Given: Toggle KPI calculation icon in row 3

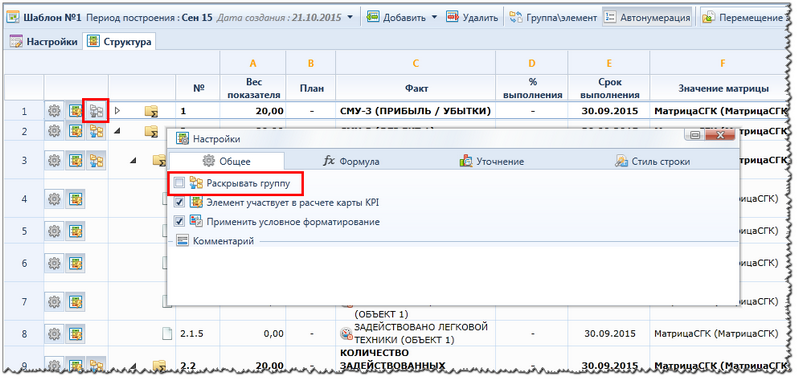Looking at the screenshot, I should pyautogui.click(x=76, y=160).
